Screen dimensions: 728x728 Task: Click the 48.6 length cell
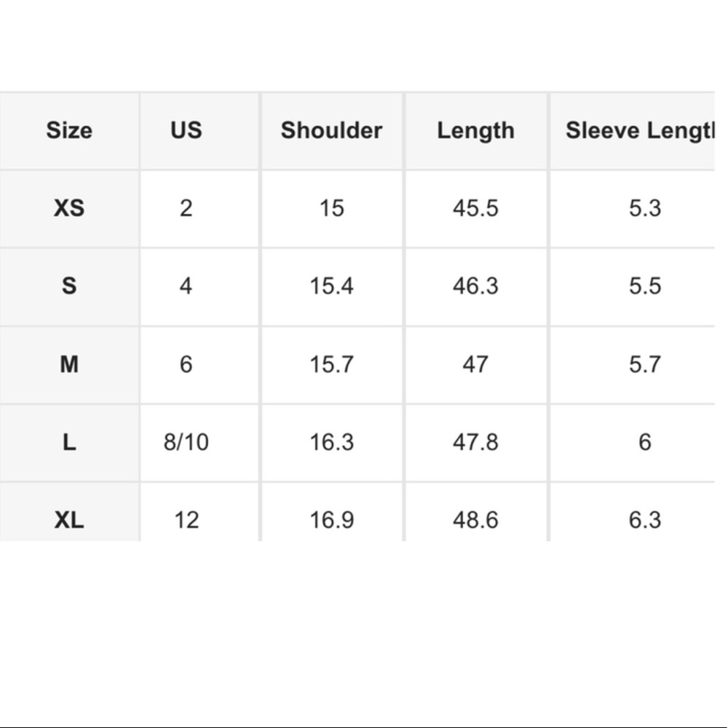pos(475,520)
